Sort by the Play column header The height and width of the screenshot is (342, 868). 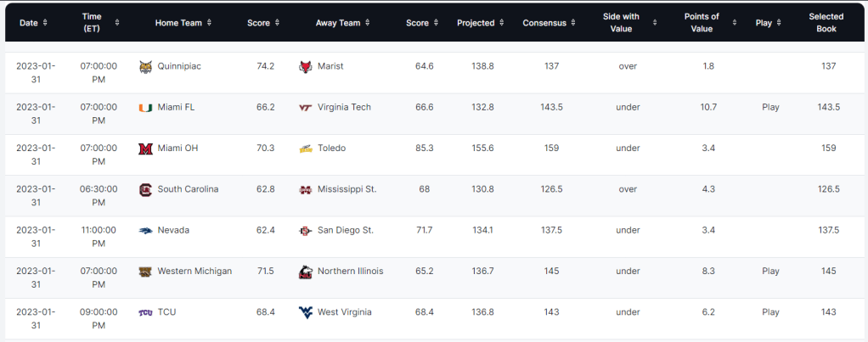(x=769, y=23)
